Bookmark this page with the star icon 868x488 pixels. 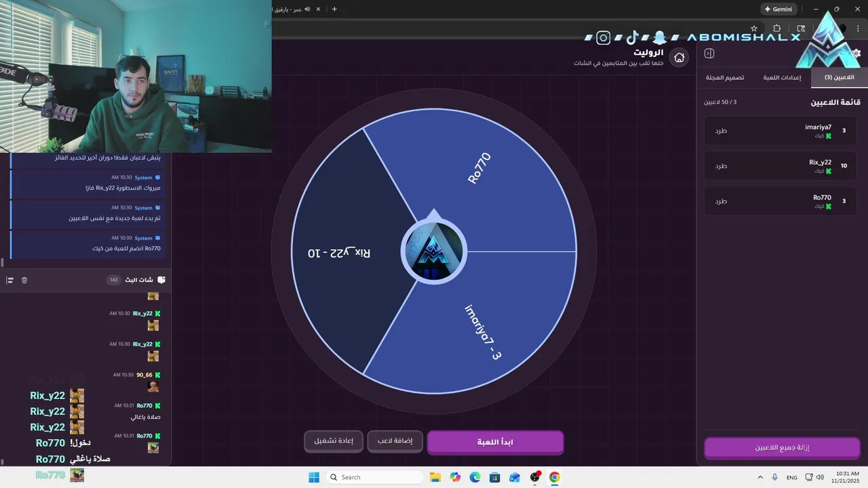point(754,28)
